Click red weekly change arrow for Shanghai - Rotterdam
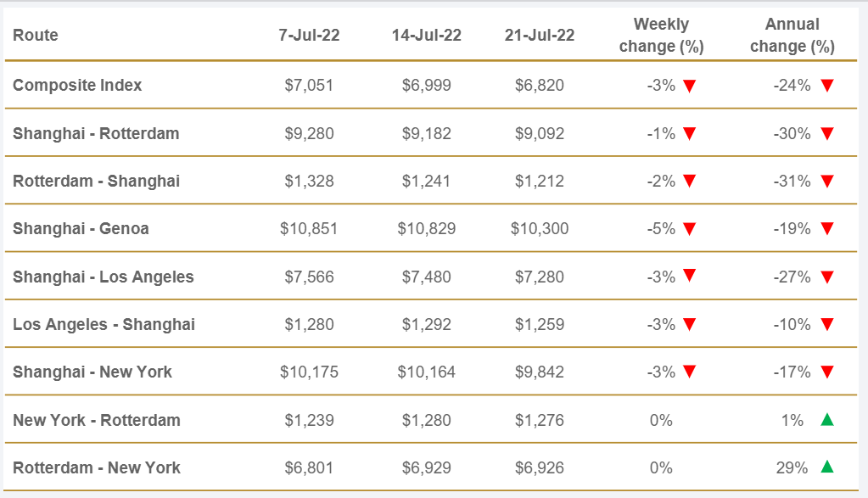Screen dimensions: 868x498 point(689,133)
